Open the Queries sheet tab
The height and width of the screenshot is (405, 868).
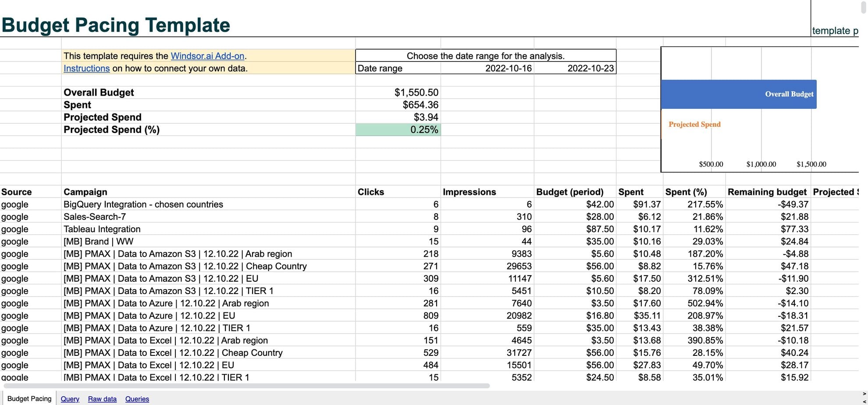[137, 399]
